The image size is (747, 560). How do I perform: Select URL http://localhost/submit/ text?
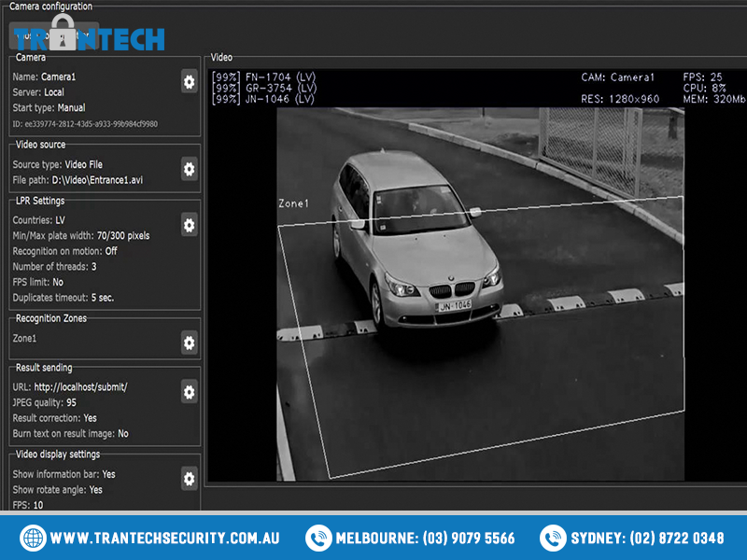click(x=70, y=386)
